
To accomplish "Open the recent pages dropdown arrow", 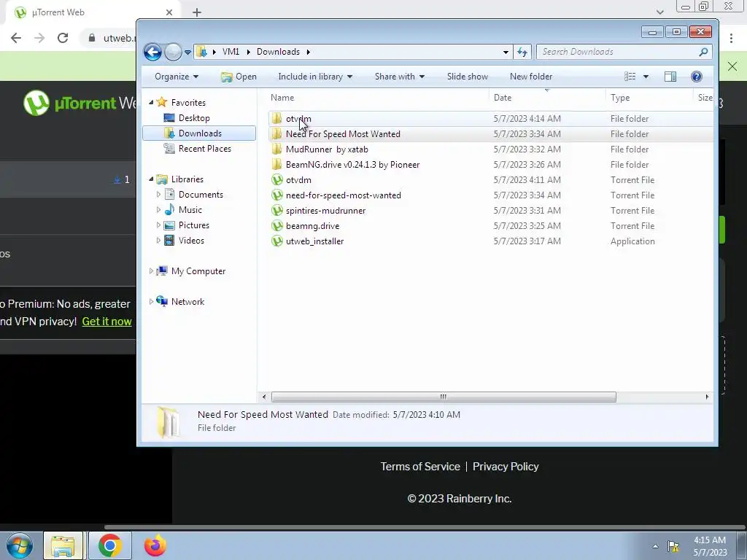I will click(x=187, y=52).
